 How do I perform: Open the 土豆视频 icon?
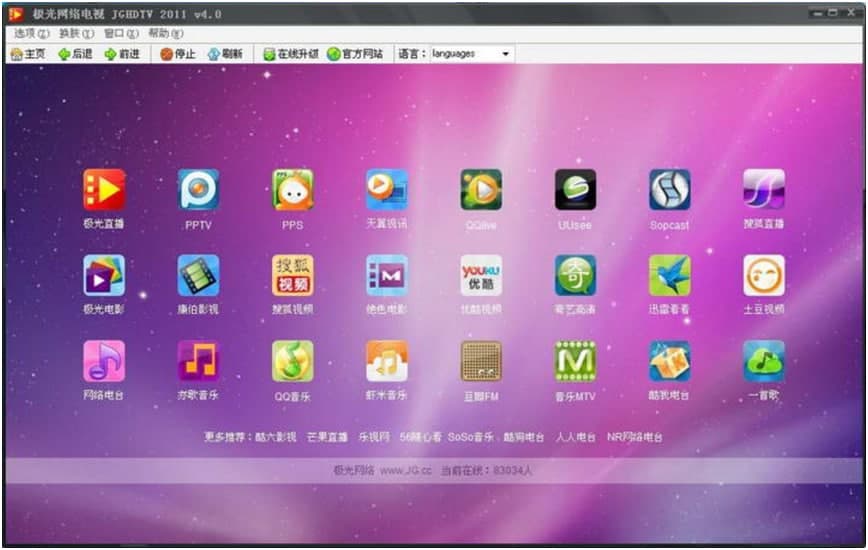click(x=764, y=276)
